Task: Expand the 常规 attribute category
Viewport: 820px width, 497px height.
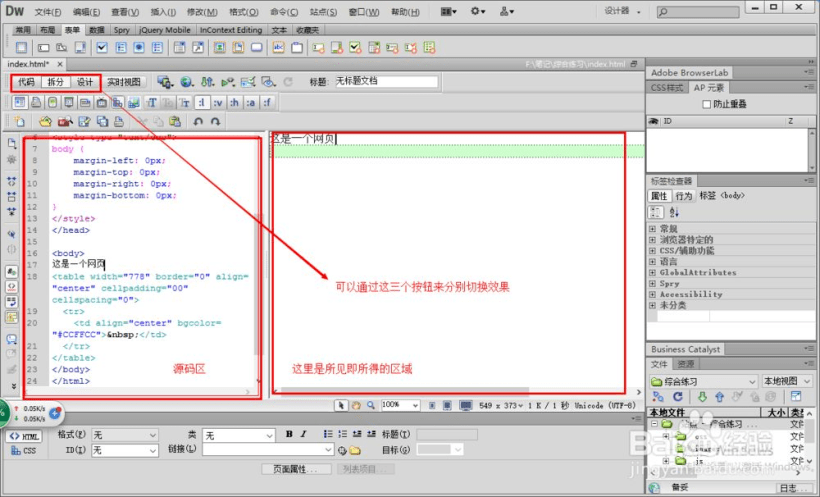Action: [652, 229]
